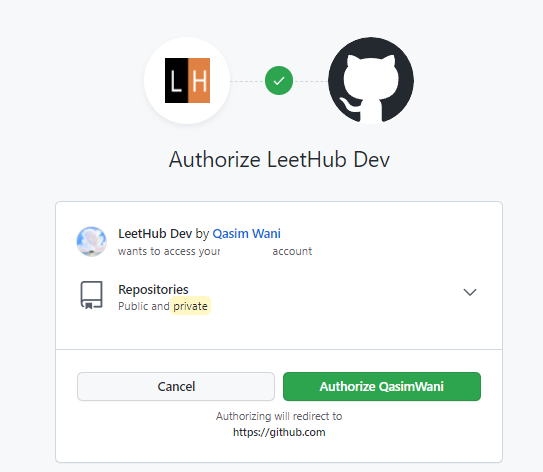Click the Repositories heading
Screen dimensions: 543x472
tap(153, 290)
